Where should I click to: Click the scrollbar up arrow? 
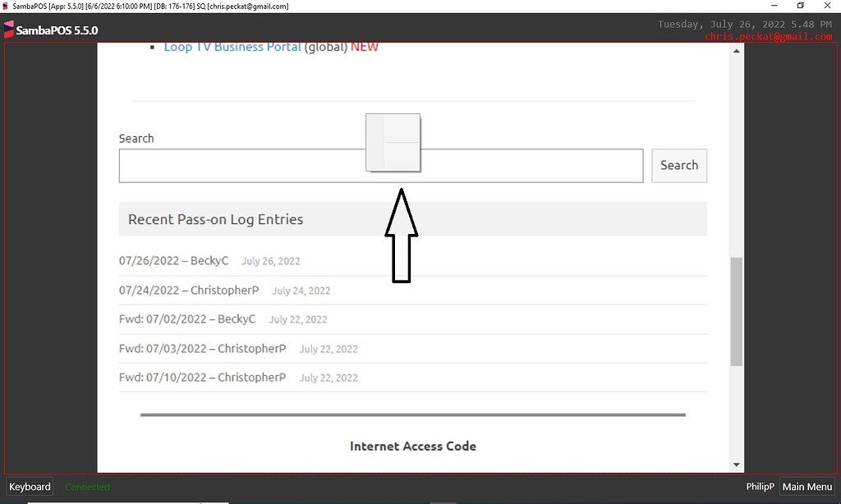pyautogui.click(x=736, y=49)
